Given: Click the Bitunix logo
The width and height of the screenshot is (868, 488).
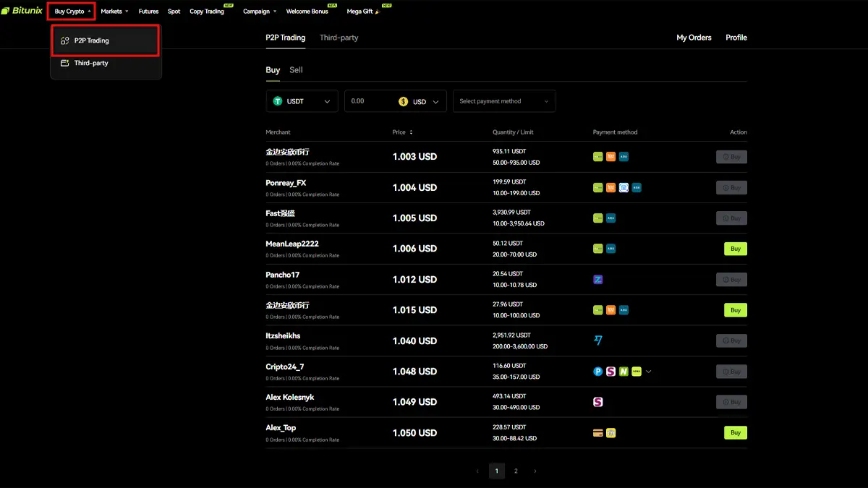Looking at the screenshot, I should (x=22, y=12).
